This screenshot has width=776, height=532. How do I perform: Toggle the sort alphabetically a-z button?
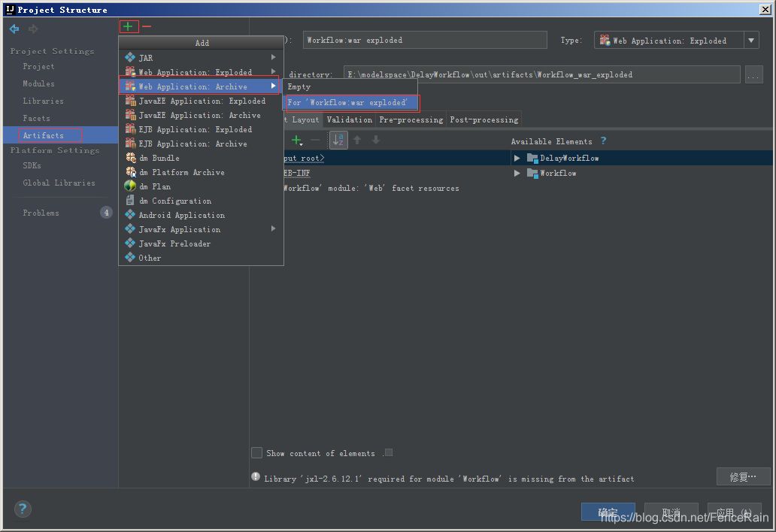coord(338,141)
